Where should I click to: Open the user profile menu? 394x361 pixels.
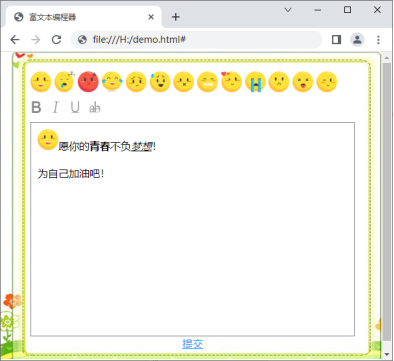357,40
